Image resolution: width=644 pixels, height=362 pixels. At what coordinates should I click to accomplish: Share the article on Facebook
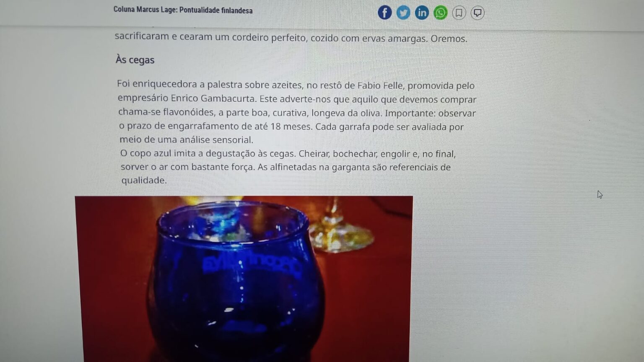384,13
